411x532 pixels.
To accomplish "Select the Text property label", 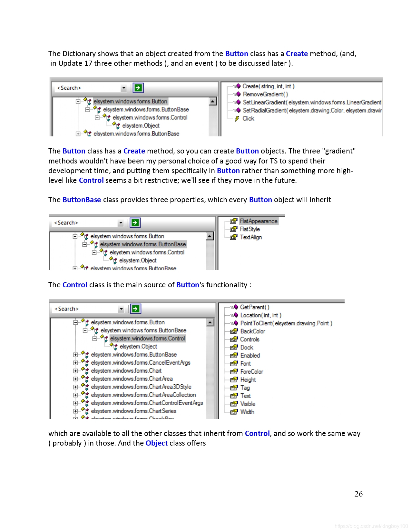I will click(245, 396).
